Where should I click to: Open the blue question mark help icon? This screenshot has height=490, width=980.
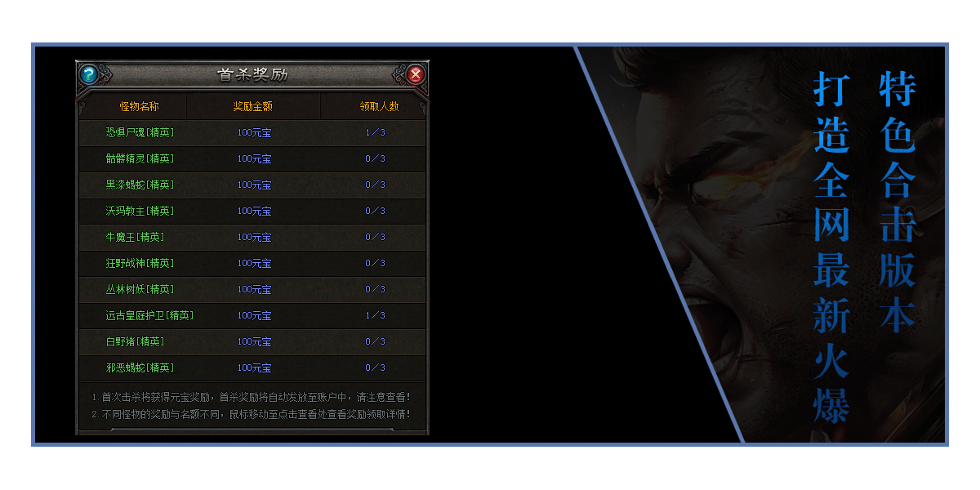point(88,74)
